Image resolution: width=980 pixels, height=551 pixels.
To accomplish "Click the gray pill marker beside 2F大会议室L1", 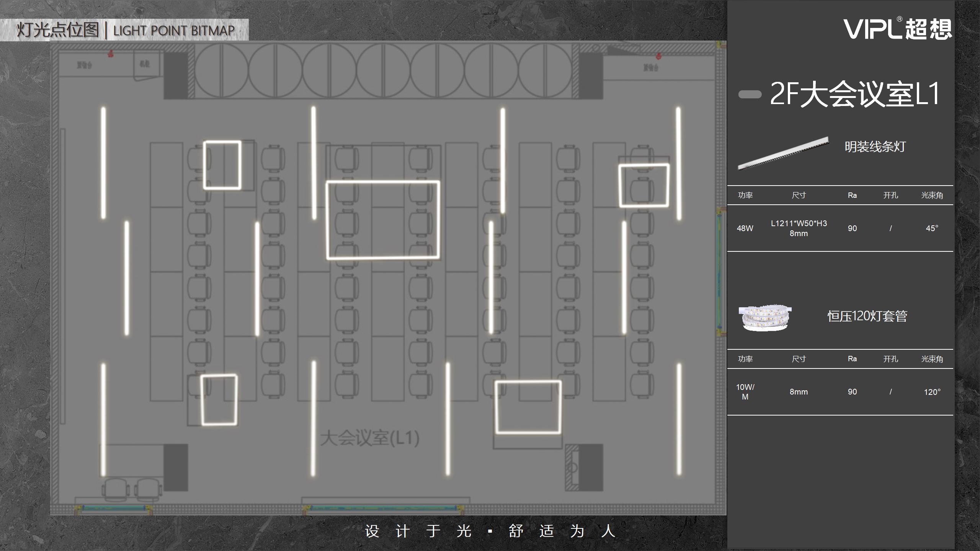I will (750, 95).
